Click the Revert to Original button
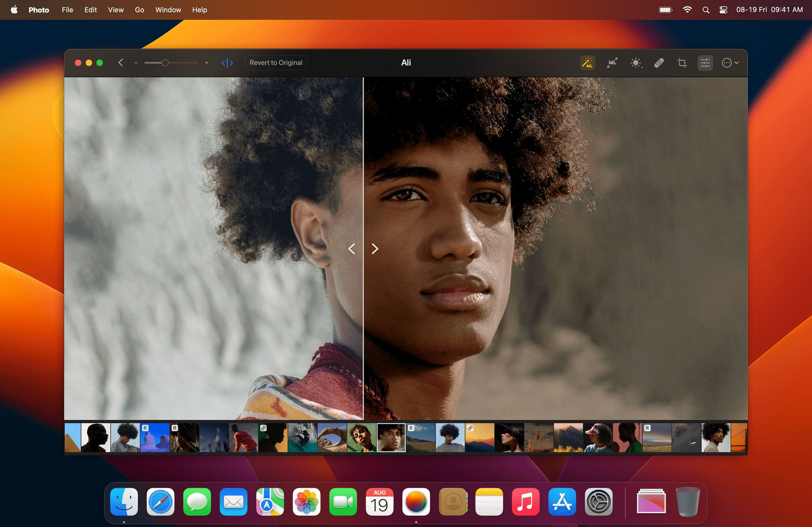The image size is (812, 527). pyautogui.click(x=276, y=62)
